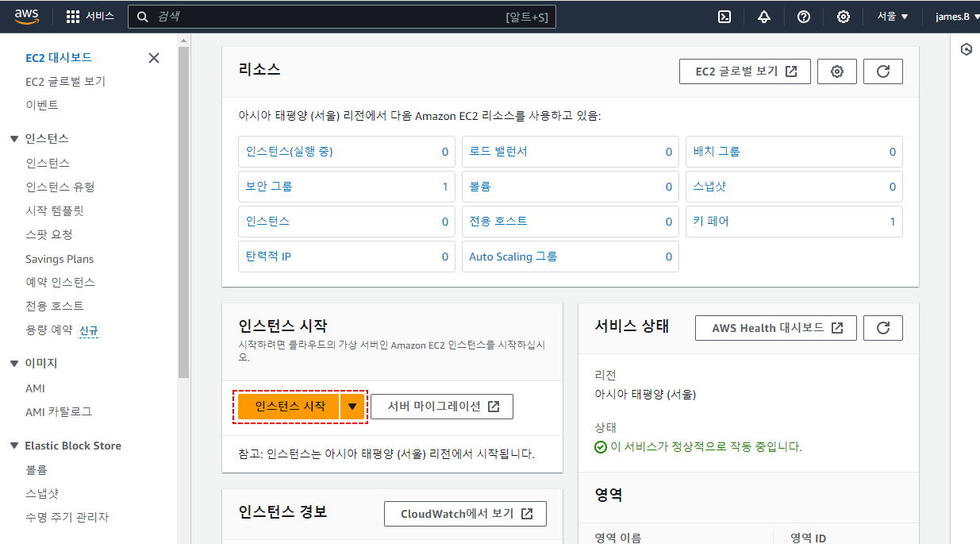The image size is (980, 544).
Task: Open the CloudShell terminal icon
Action: tap(724, 17)
